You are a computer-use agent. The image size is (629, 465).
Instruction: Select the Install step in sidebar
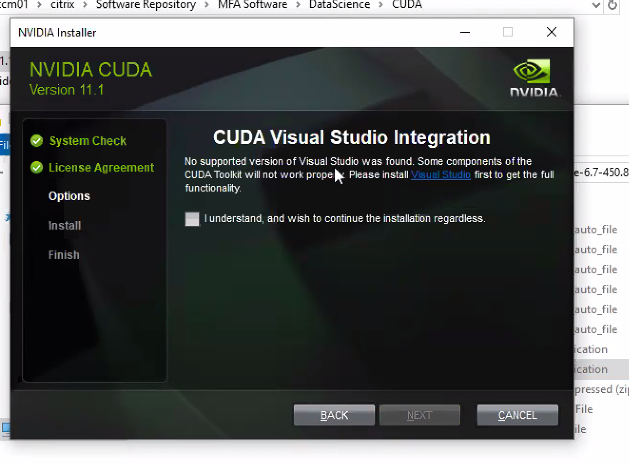coord(65,225)
